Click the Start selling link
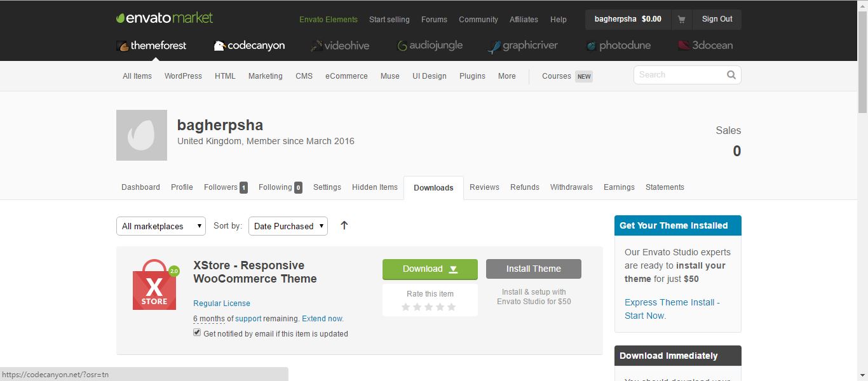Screen dimensions: 868x381 coord(390,20)
